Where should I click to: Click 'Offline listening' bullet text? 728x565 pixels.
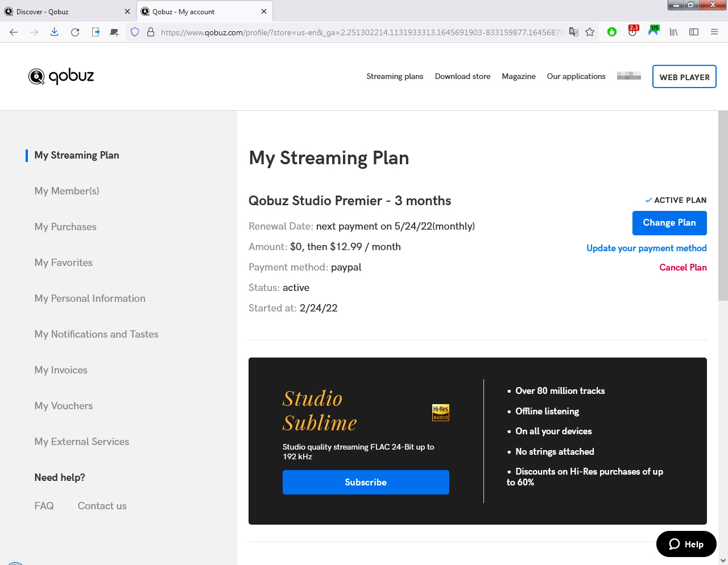547,411
